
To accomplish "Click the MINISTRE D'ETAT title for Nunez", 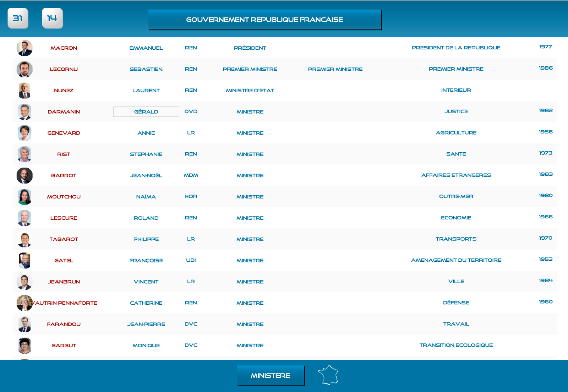I will tap(250, 91).
